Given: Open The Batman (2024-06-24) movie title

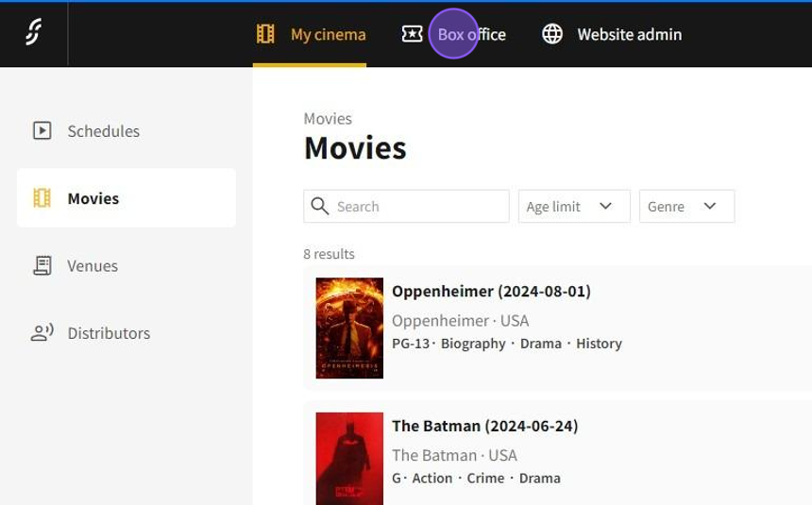Looking at the screenshot, I should pos(484,426).
